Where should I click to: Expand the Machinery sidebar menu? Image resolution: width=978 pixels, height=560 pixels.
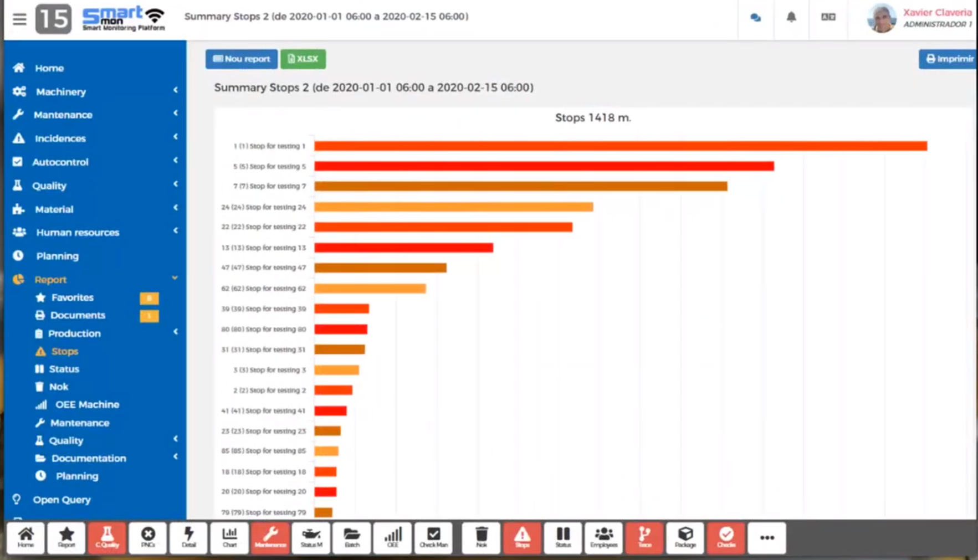61,92
